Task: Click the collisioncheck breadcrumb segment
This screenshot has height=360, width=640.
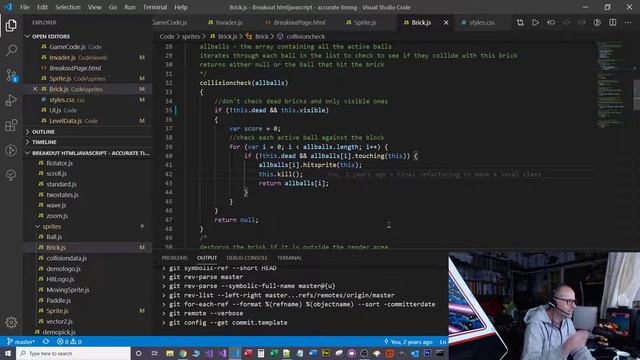Action: [x=305, y=36]
